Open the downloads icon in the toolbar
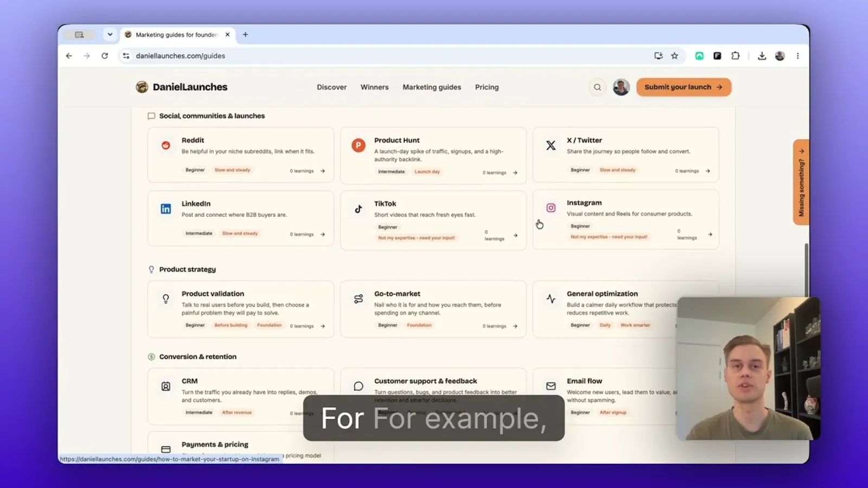The height and width of the screenshot is (488, 868). [762, 56]
